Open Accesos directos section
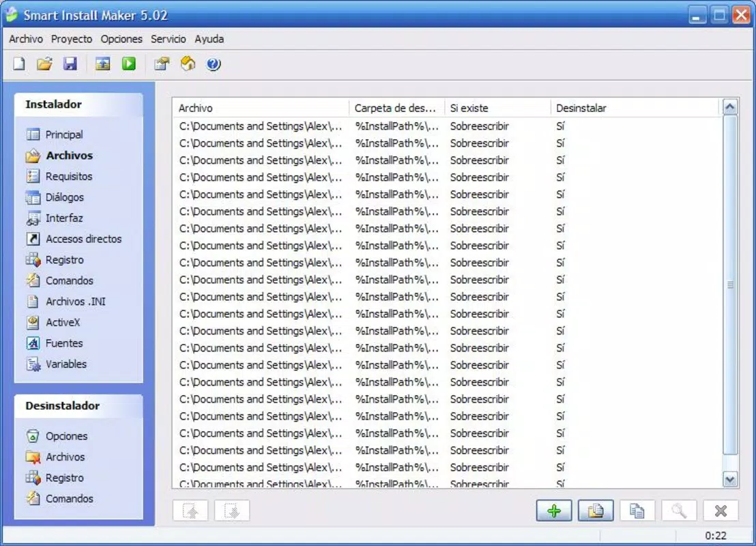The width and height of the screenshot is (756, 546). pyautogui.click(x=74, y=239)
